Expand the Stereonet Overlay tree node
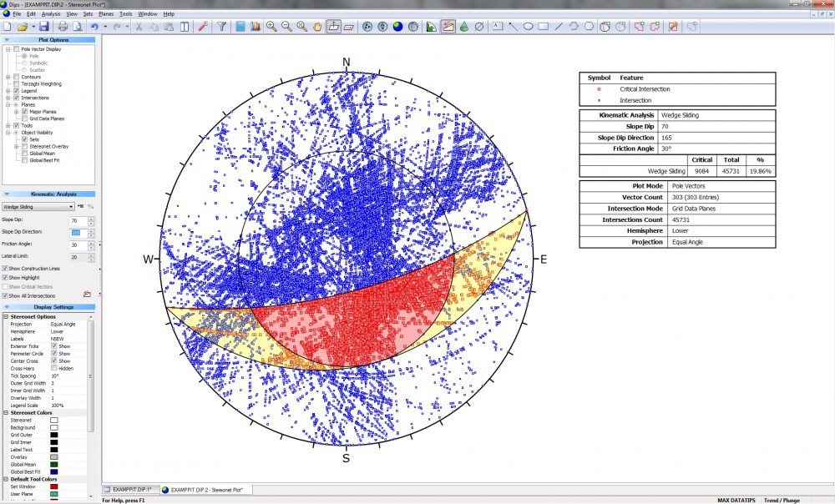Viewport: 835px width, 504px height. pyautogui.click(x=16, y=146)
